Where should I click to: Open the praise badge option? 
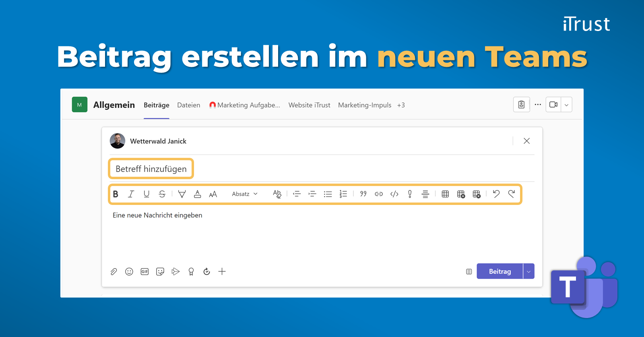pyautogui.click(x=191, y=272)
